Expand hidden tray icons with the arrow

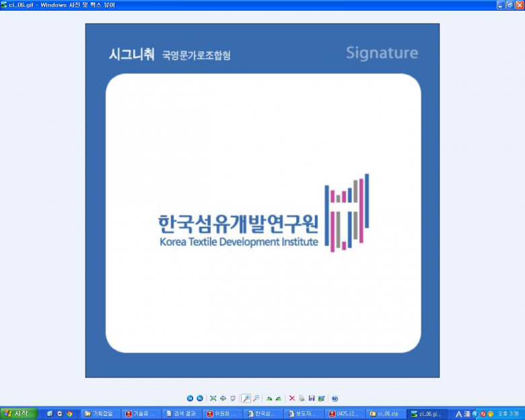click(475, 414)
